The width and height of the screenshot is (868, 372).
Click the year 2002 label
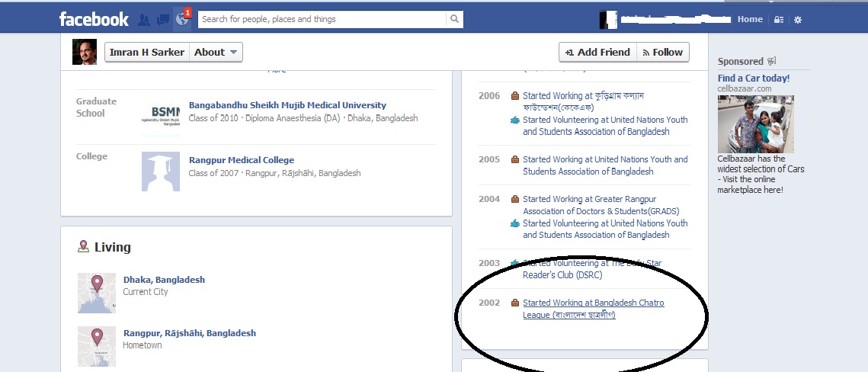489,303
